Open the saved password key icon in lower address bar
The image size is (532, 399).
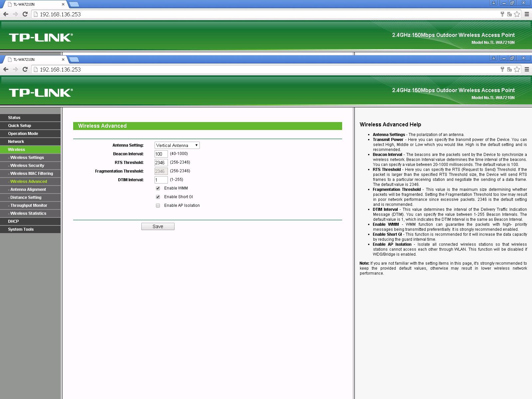[502, 69]
